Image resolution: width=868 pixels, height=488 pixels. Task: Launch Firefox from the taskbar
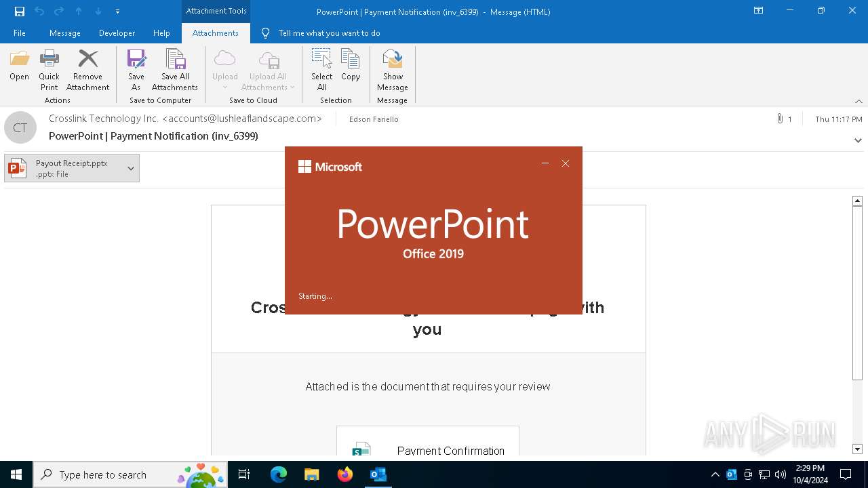tap(345, 474)
